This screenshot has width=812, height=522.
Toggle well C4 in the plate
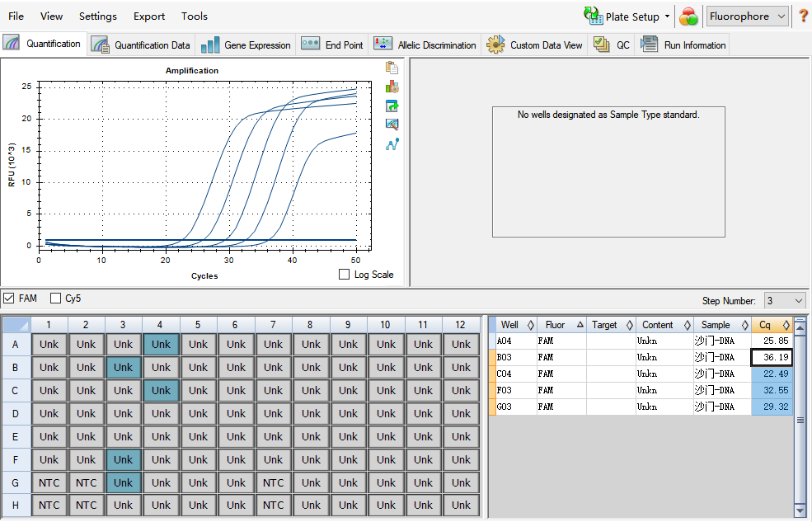pyautogui.click(x=161, y=390)
